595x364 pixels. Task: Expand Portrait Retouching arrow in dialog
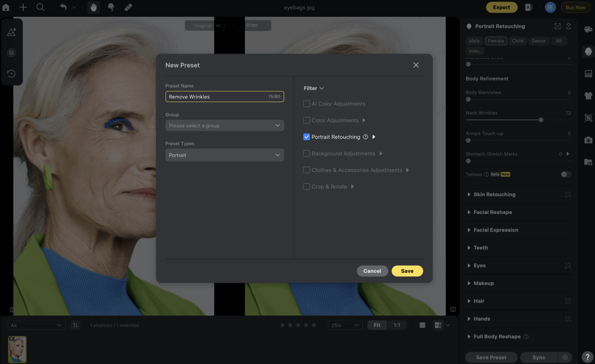tap(374, 137)
